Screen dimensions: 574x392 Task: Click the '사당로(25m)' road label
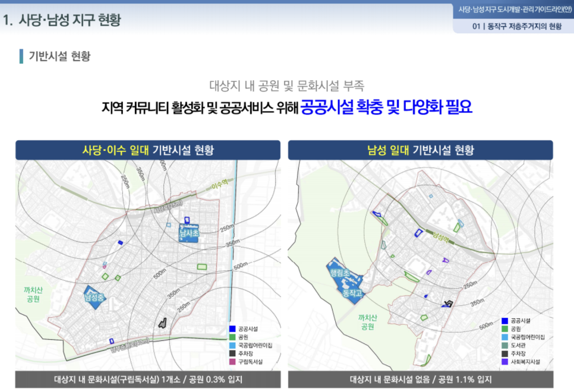168,207
